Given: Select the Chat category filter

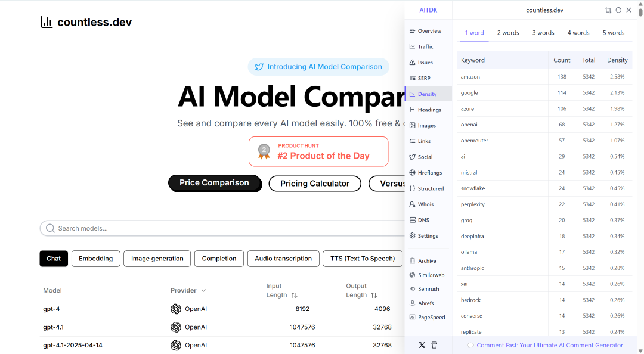Looking at the screenshot, I should 54,259.
